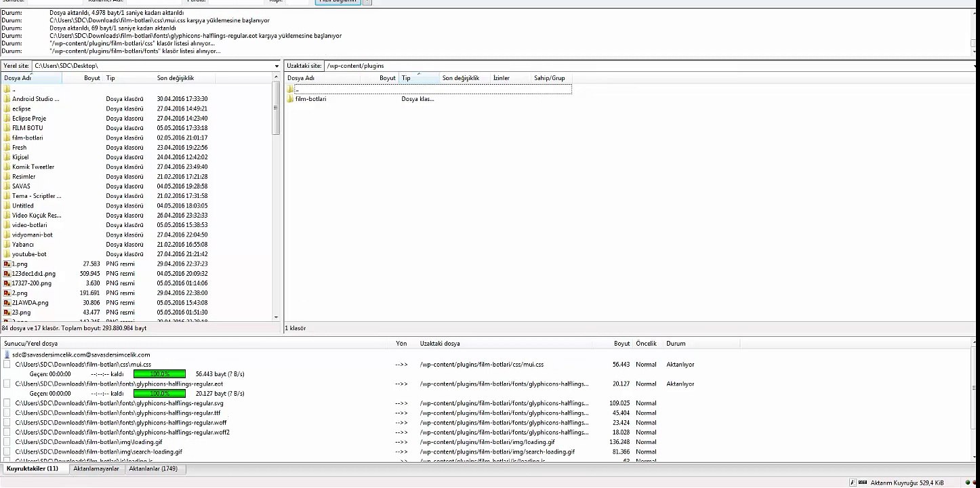The width and height of the screenshot is (980, 488).
Task: Sort local files by Boyut column
Action: pos(83,78)
